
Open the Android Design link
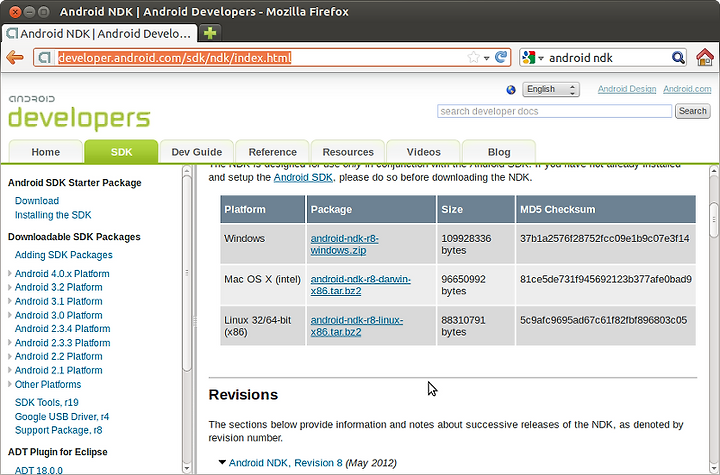[627, 89]
